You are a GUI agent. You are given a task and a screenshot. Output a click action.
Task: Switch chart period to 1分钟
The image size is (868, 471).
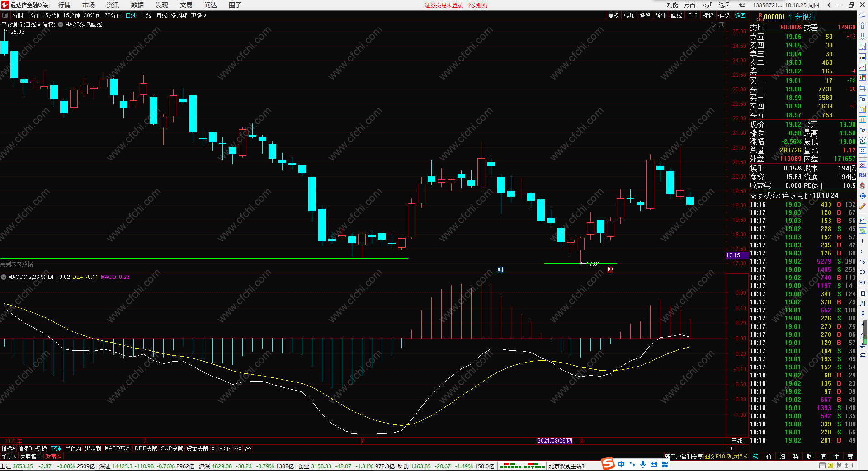coord(35,15)
